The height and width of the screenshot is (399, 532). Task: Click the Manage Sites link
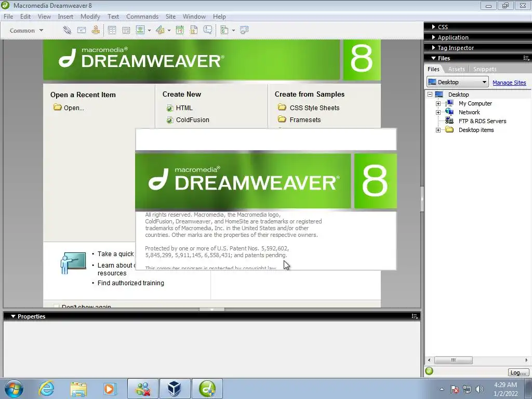click(509, 83)
